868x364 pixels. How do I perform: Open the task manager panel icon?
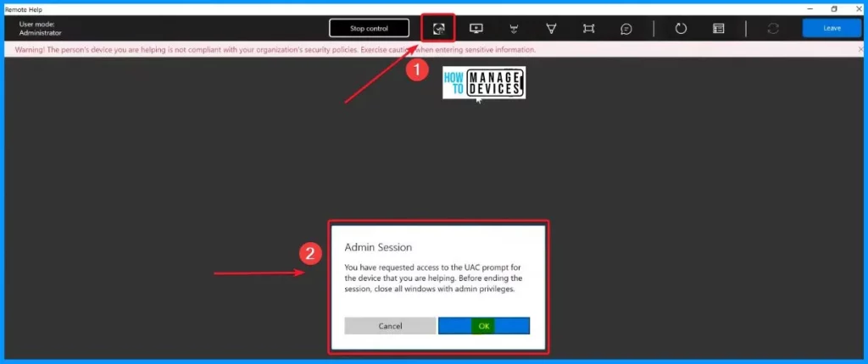point(719,29)
